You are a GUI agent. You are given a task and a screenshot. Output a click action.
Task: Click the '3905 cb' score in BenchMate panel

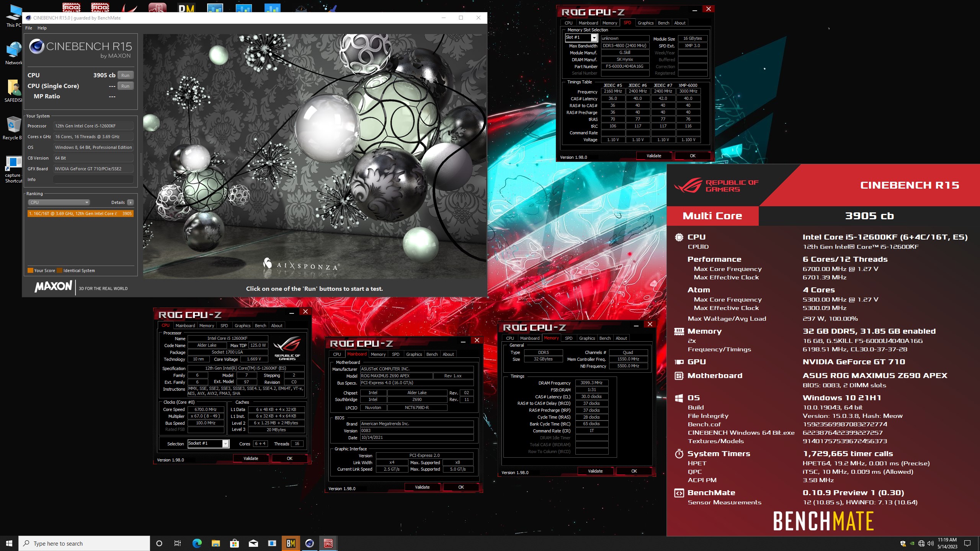tap(869, 216)
